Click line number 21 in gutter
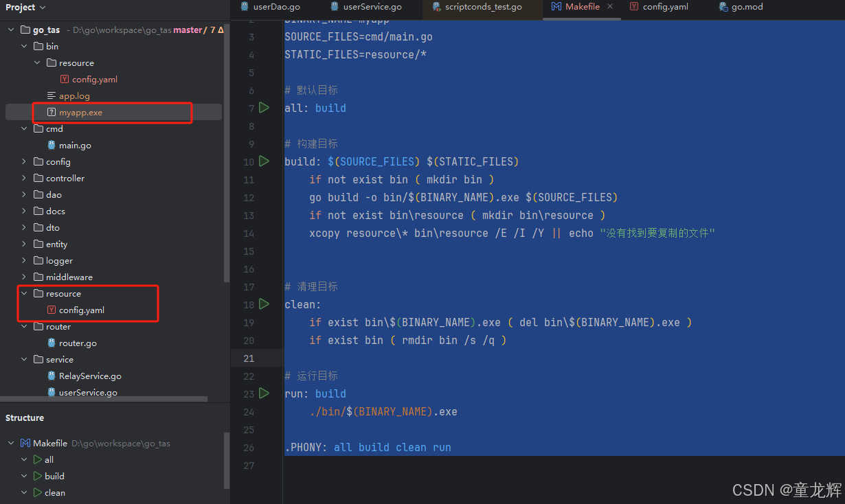This screenshot has width=845, height=504. click(249, 358)
